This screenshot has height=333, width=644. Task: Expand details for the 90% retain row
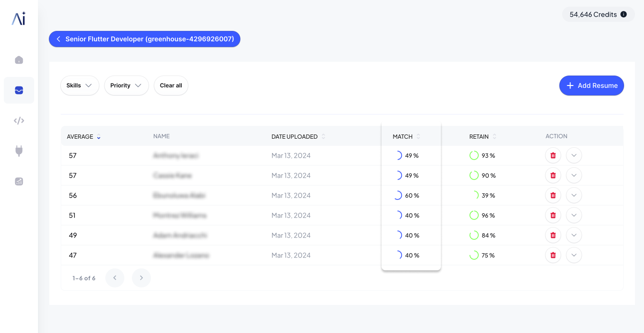(574, 175)
